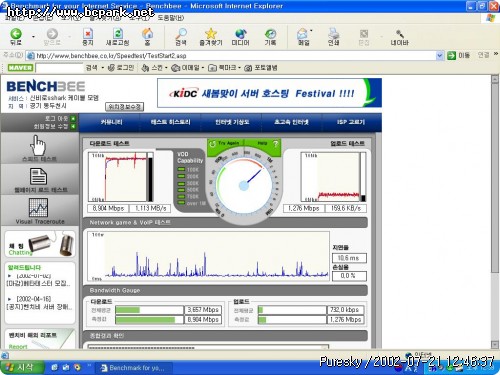Click the red X Stop icon
This screenshot has width=500, height=375.
click(88, 34)
